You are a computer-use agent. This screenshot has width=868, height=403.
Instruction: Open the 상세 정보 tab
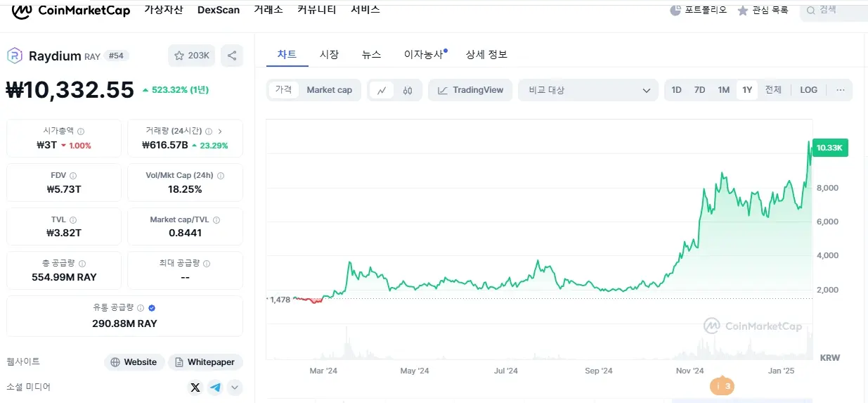(486, 54)
